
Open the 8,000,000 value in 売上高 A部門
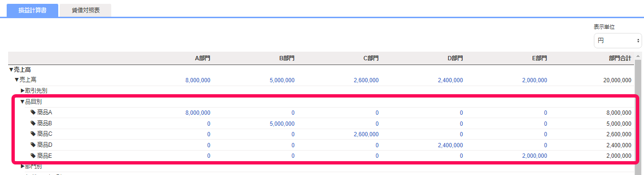[198, 80]
